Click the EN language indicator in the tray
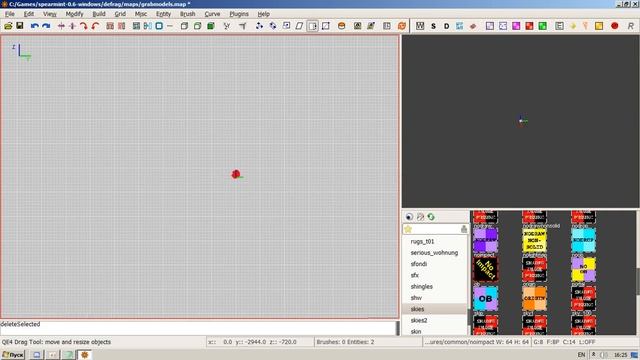 [x=581, y=355]
